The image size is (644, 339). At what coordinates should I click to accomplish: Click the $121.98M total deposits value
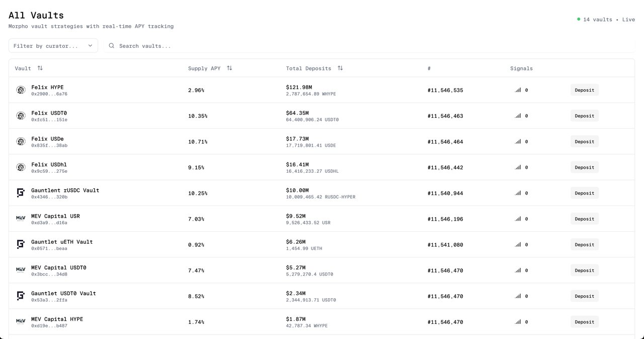click(x=299, y=87)
